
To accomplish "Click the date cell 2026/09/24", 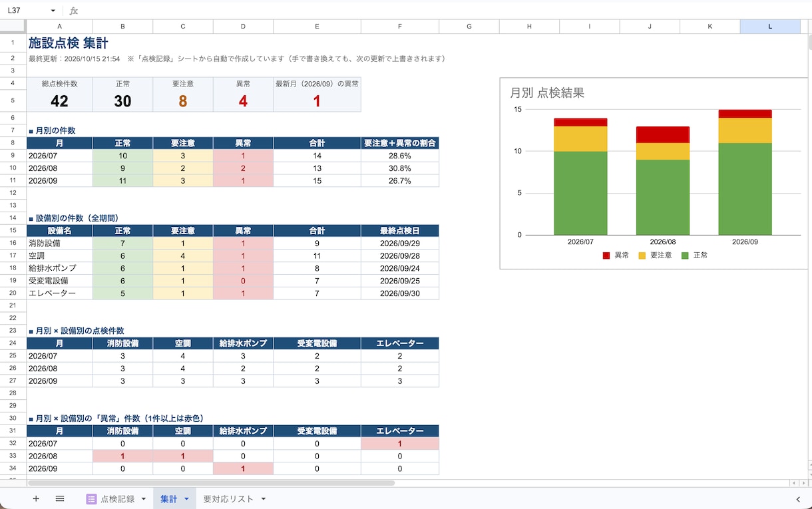I will [400, 268].
